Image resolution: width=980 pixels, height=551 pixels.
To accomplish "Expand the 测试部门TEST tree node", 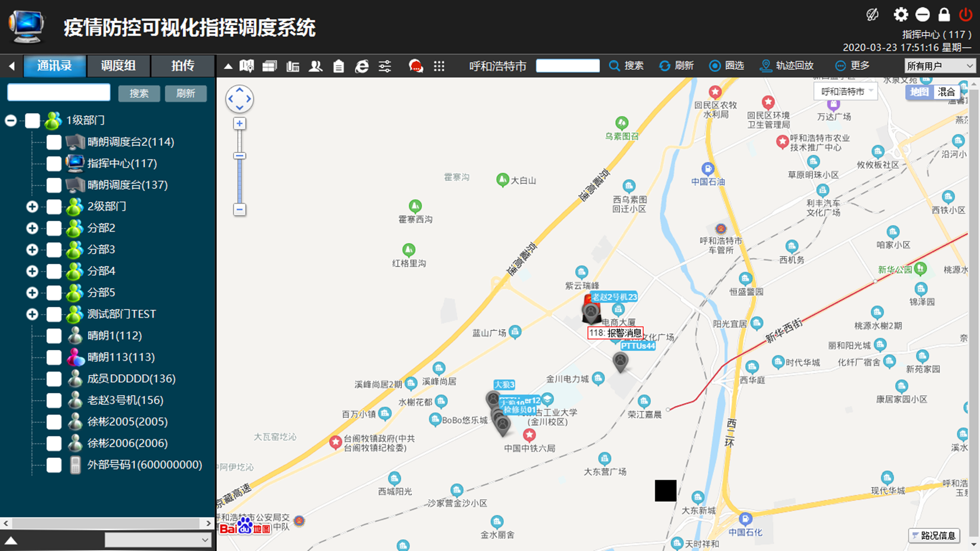I will (32, 314).
